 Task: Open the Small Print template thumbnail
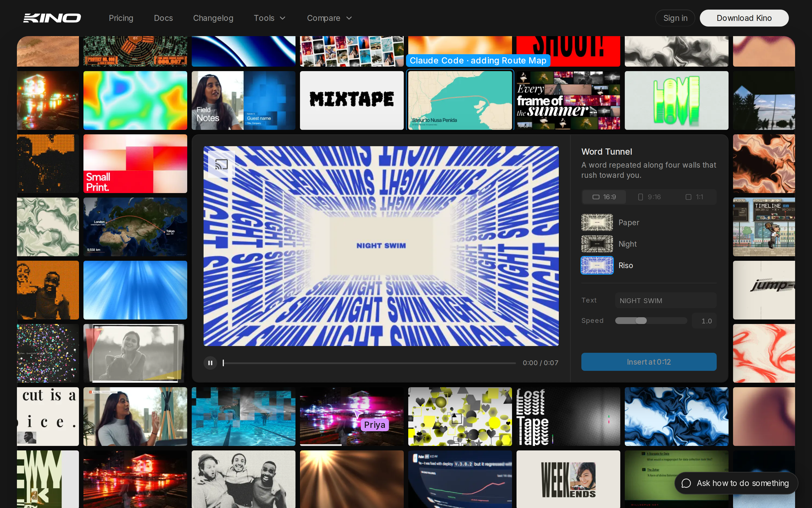point(135,164)
